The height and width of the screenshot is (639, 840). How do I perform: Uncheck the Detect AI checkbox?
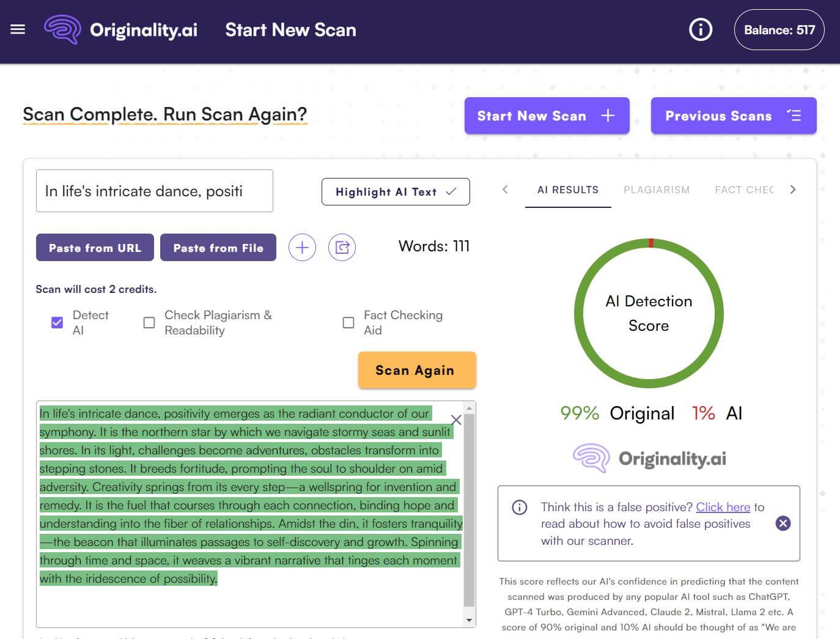[57, 322]
